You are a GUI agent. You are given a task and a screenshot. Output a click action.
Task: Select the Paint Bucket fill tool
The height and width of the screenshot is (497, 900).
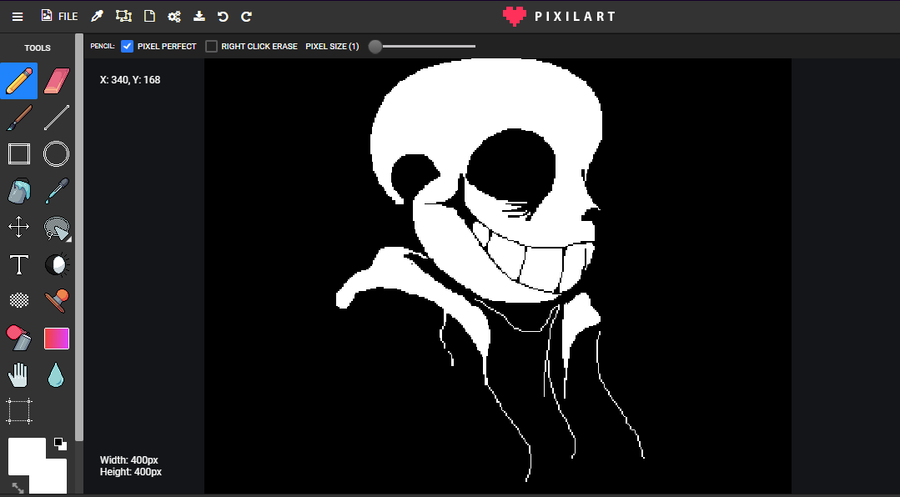click(x=19, y=191)
